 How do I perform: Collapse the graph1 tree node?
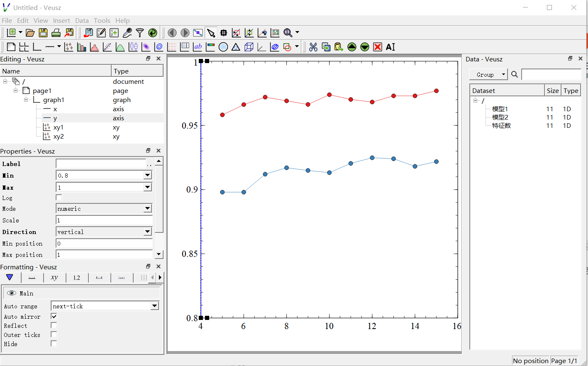26,100
